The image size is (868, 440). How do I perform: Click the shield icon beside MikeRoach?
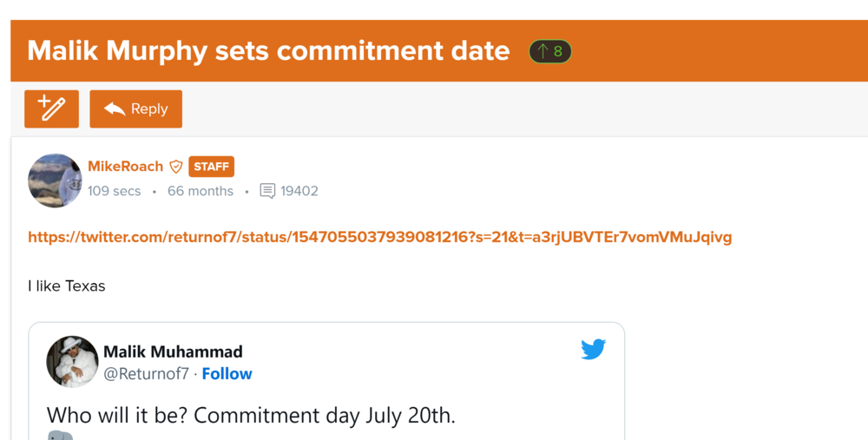pos(176,167)
